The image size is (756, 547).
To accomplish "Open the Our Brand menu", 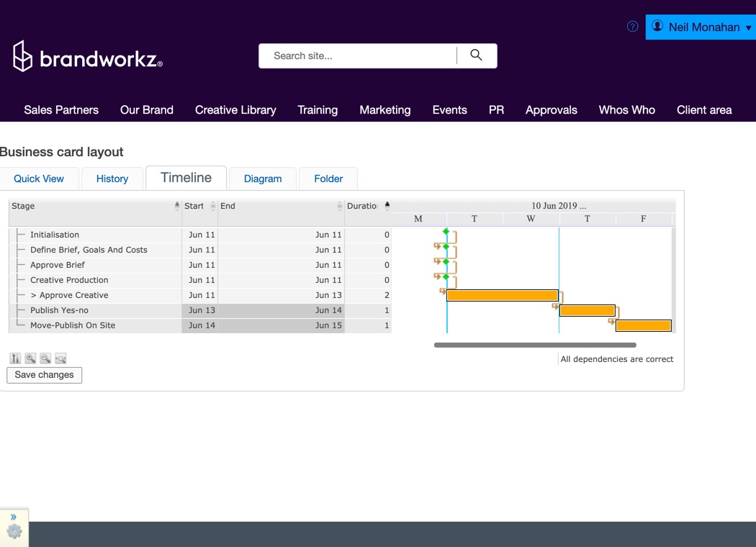I will click(x=147, y=110).
